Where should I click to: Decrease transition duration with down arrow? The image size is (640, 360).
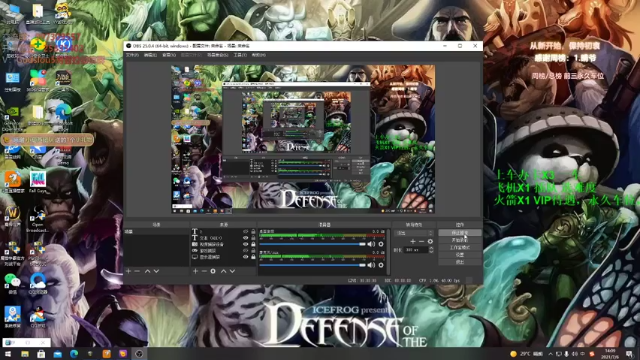pos(431,251)
